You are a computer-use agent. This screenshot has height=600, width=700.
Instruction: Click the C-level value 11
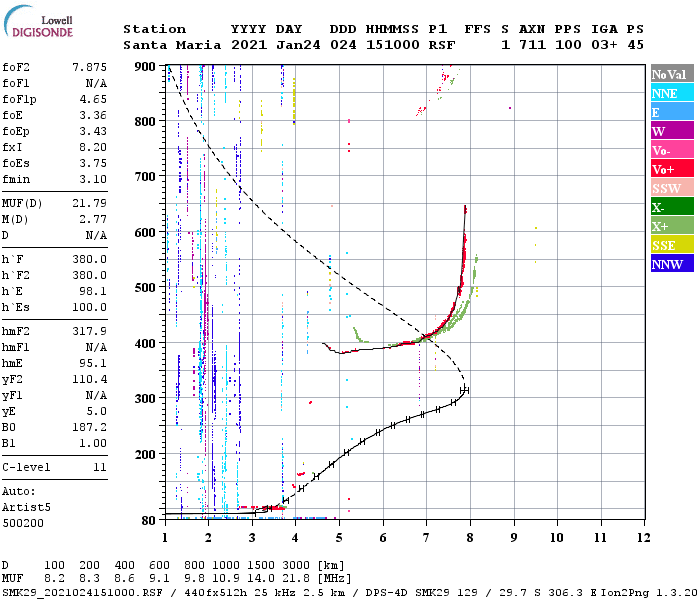[x=100, y=467]
